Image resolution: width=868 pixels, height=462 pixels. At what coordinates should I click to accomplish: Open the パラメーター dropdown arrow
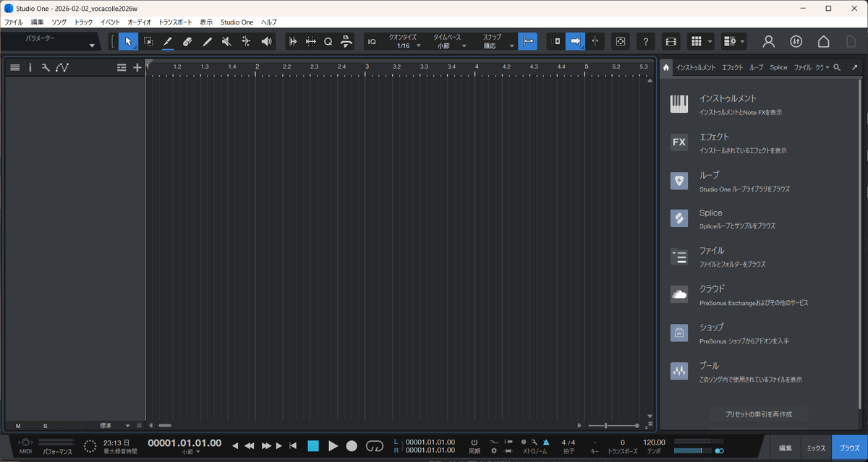click(x=92, y=46)
